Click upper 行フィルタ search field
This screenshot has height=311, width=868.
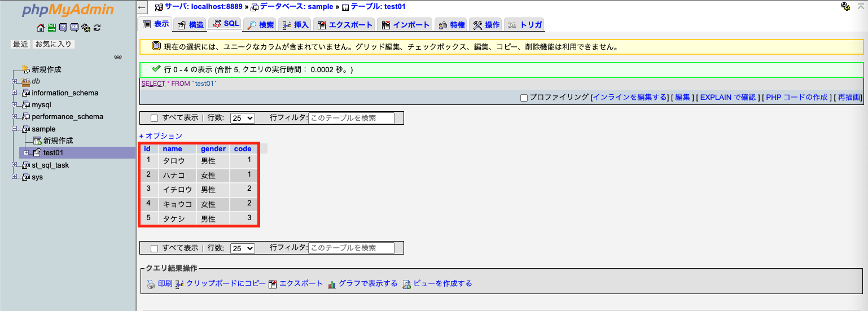351,119
